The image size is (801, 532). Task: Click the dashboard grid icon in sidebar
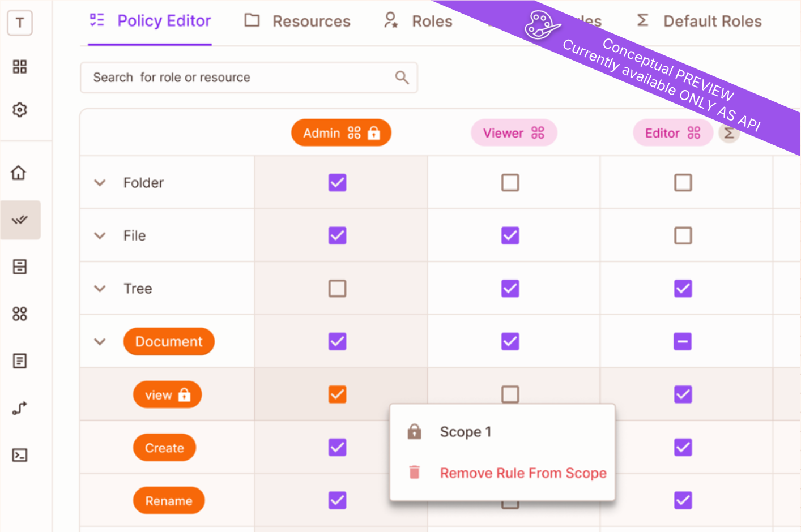click(20, 67)
